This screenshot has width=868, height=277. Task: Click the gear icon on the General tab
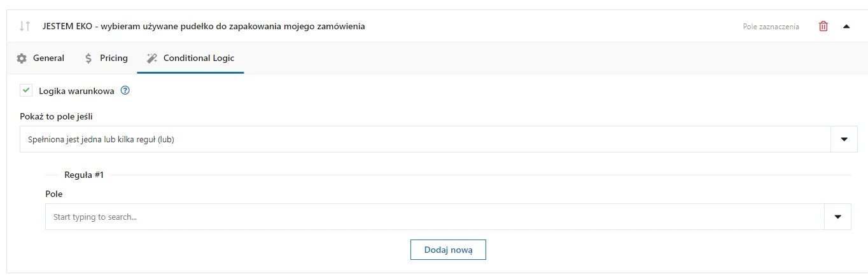tap(22, 58)
